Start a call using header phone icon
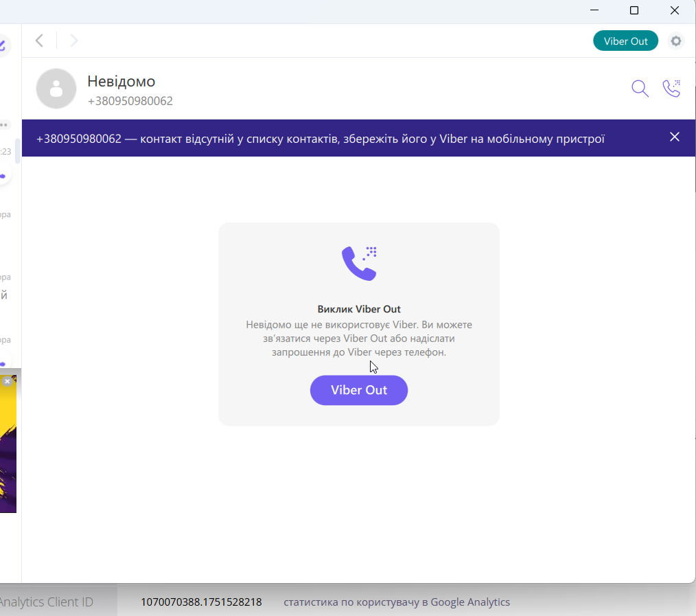Image resolution: width=696 pixels, height=616 pixels. [x=671, y=88]
